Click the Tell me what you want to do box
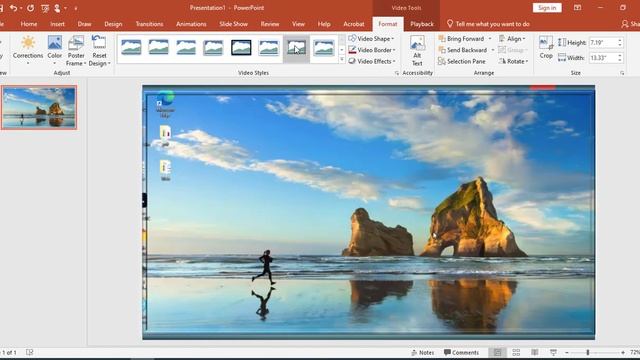This screenshot has height=360, width=640. click(488, 24)
